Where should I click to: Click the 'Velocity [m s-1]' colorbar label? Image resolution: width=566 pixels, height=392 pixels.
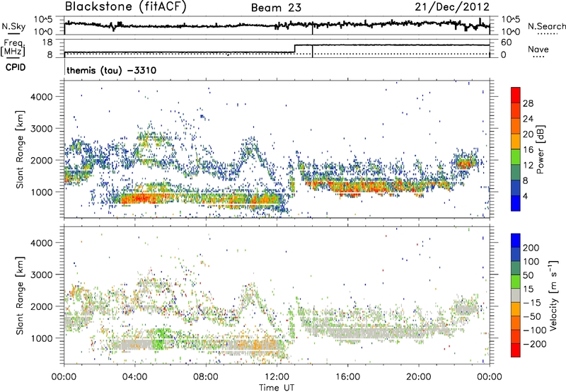[553, 295]
